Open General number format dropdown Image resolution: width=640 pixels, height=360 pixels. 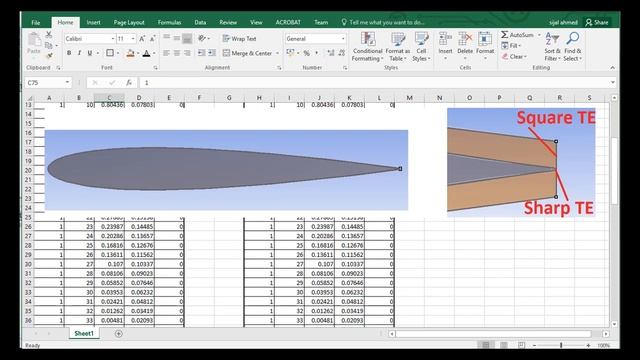coord(343,39)
